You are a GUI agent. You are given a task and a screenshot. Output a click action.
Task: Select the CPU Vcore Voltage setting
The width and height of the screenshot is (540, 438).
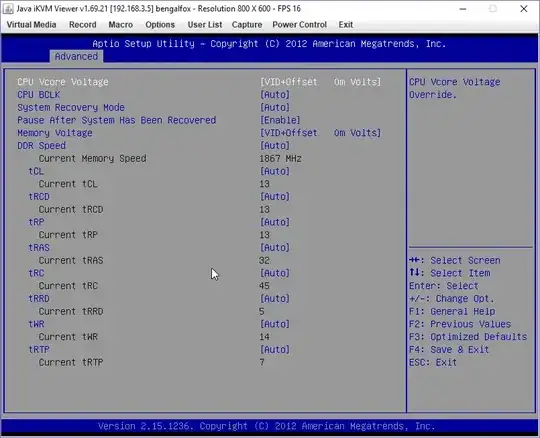63,82
